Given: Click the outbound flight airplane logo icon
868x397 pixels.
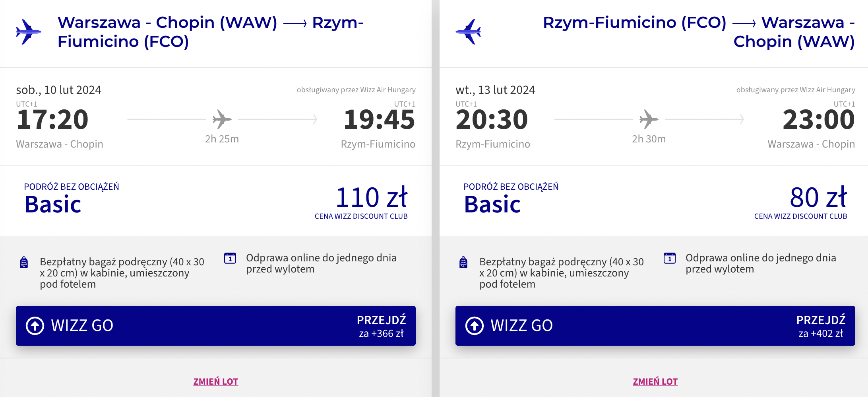Looking at the screenshot, I should 28,31.
